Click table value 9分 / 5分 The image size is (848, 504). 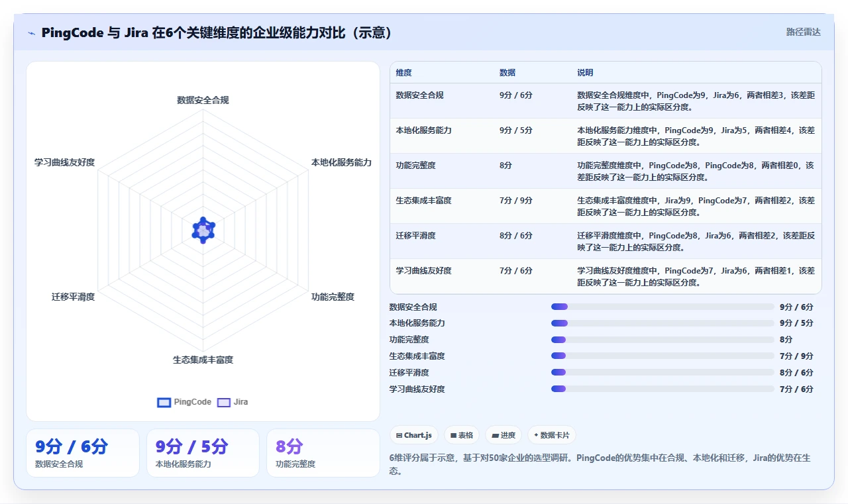(x=516, y=130)
